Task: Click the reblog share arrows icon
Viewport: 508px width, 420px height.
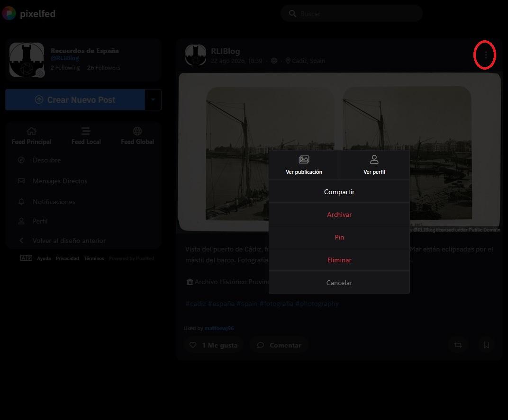Action: pos(458,345)
